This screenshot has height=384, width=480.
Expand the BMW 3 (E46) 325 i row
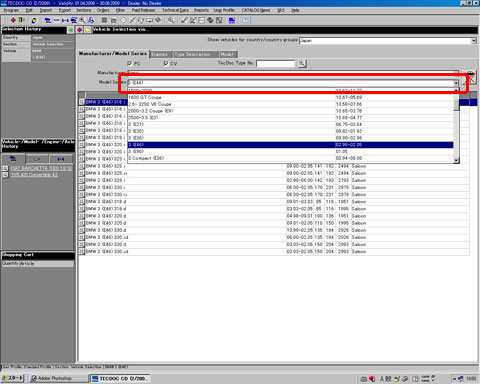(82, 166)
